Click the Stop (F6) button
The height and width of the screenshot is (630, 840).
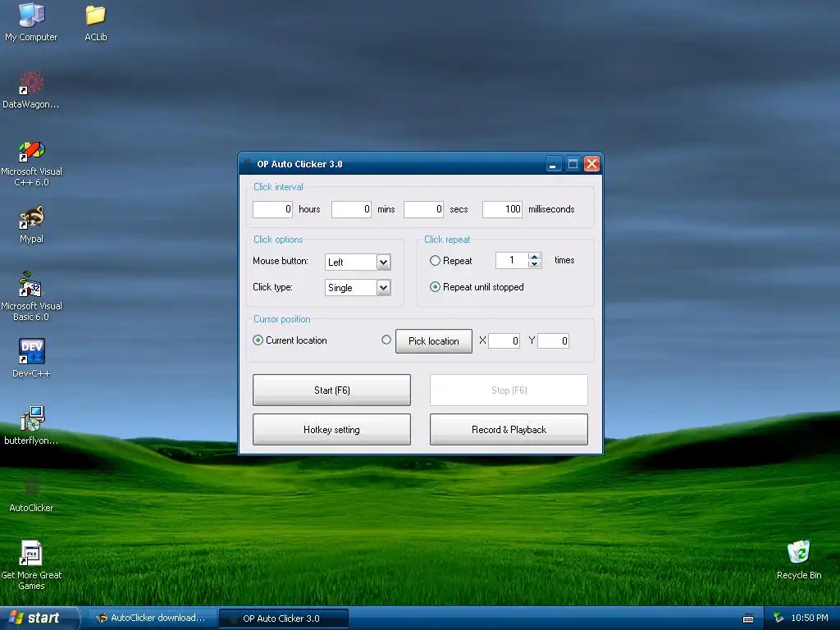click(509, 390)
